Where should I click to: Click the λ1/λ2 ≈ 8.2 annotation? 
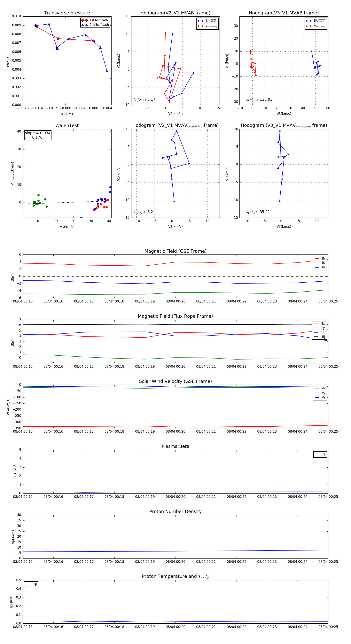pyautogui.click(x=143, y=212)
